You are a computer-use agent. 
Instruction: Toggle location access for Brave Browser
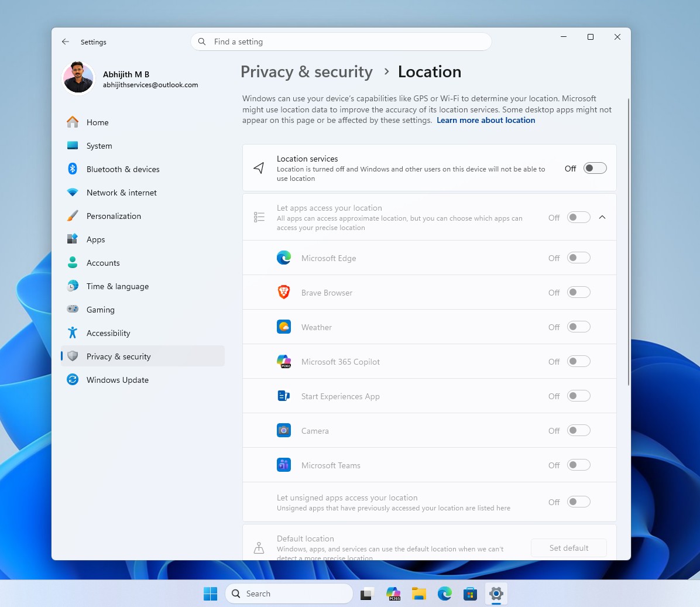click(x=579, y=292)
